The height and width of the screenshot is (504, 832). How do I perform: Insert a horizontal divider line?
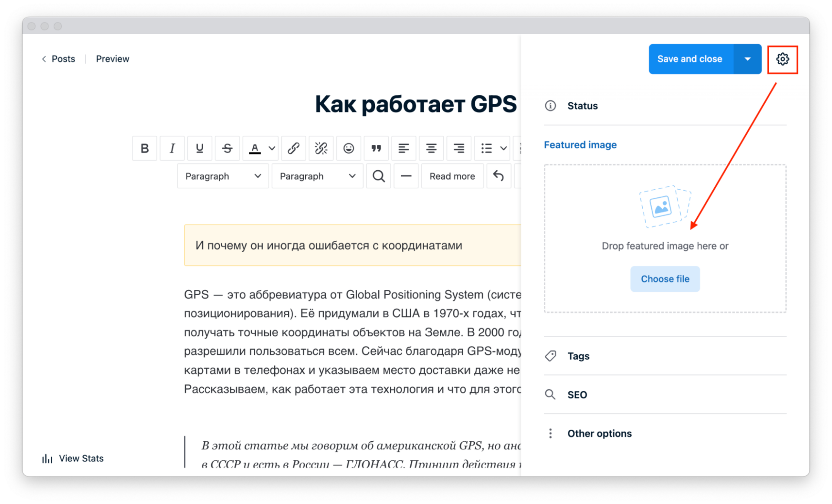click(406, 176)
